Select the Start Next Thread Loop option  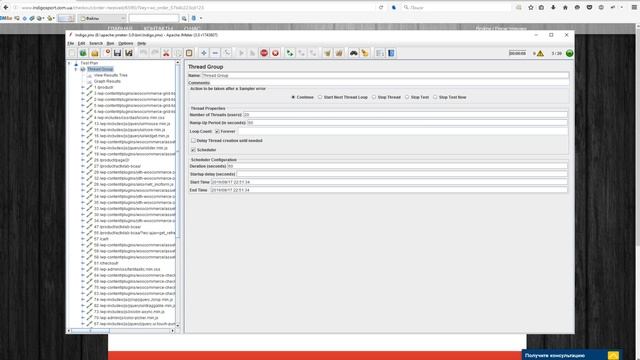tap(320, 97)
